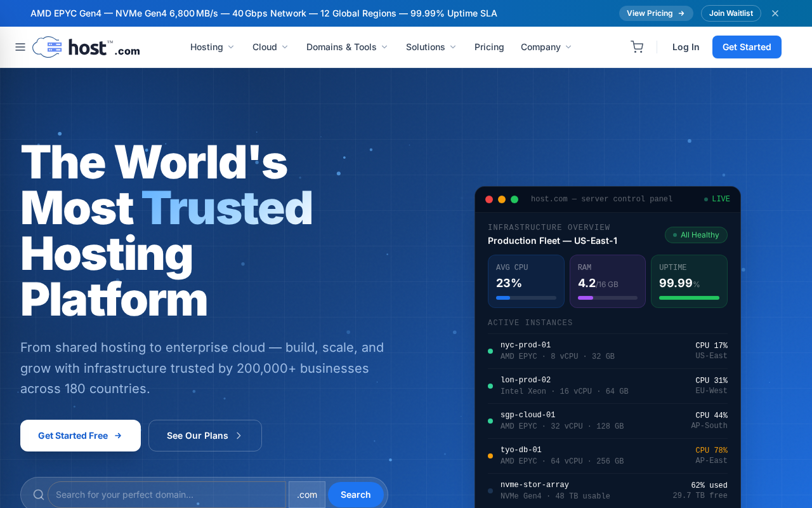Click the AP-South region label

click(x=709, y=426)
